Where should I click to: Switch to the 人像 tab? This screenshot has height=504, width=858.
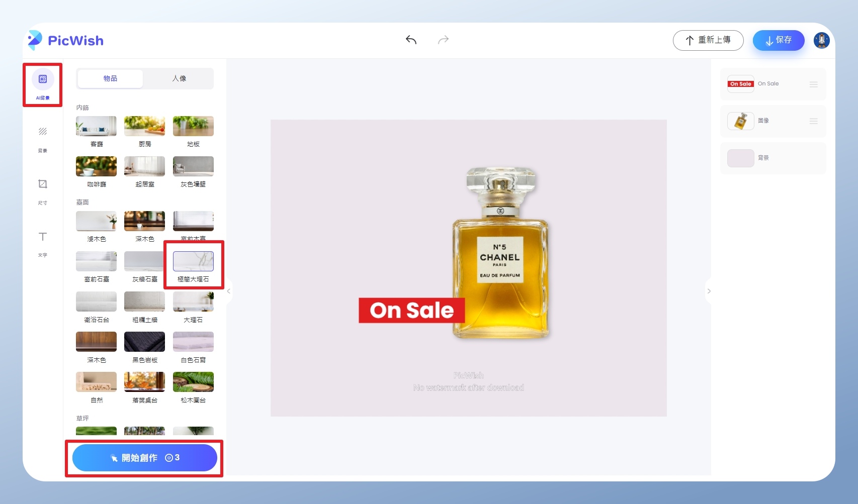179,78
